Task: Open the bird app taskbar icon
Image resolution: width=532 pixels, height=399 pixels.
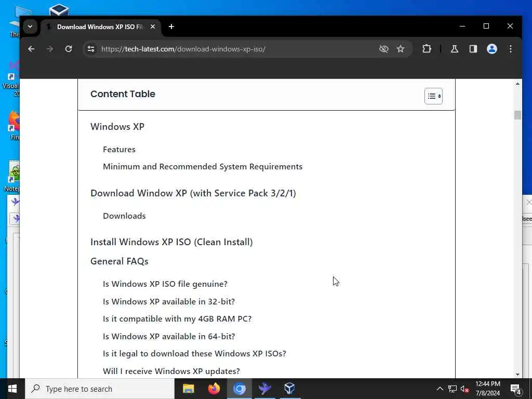Action: tap(264, 389)
